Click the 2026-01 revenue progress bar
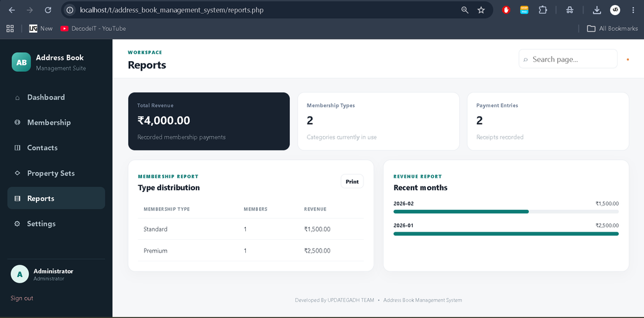This screenshot has height=318, width=644. tap(506, 234)
